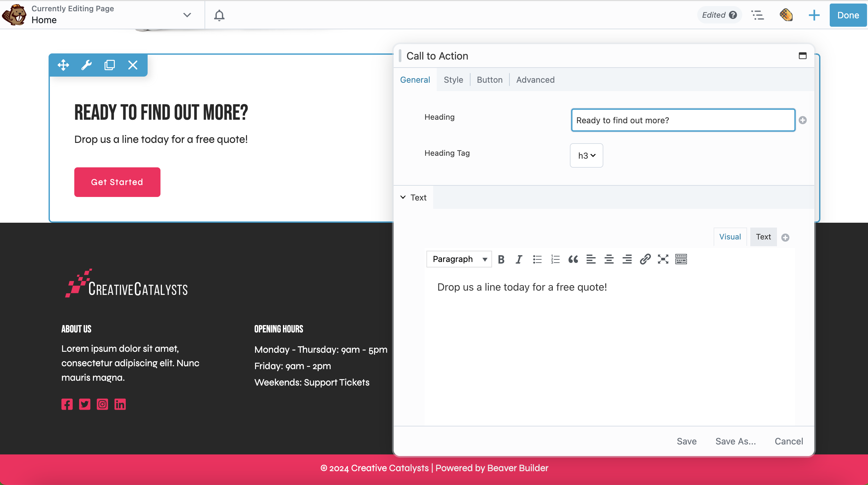The image size is (868, 485).
Task: Open the Advanced tab
Action: coord(535,79)
